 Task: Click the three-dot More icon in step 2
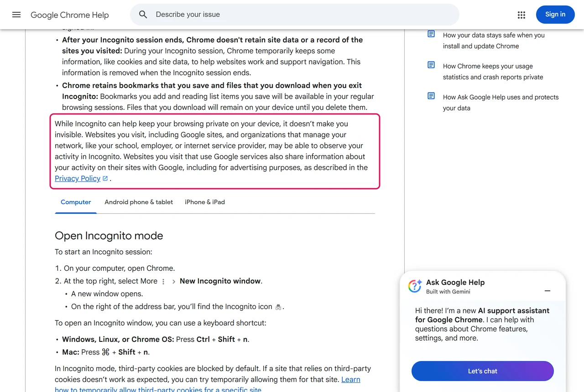pyautogui.click(x=163, y=282)
